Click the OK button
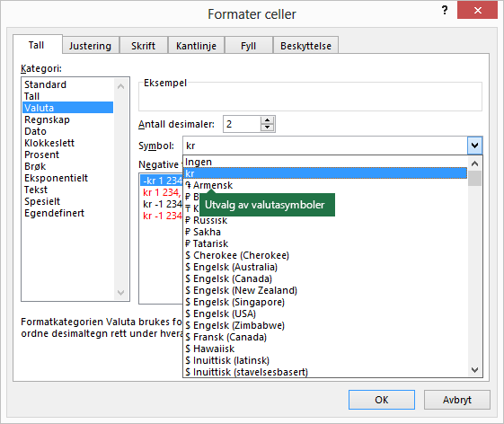Viewport: 504px width, 424px height. 382,400
